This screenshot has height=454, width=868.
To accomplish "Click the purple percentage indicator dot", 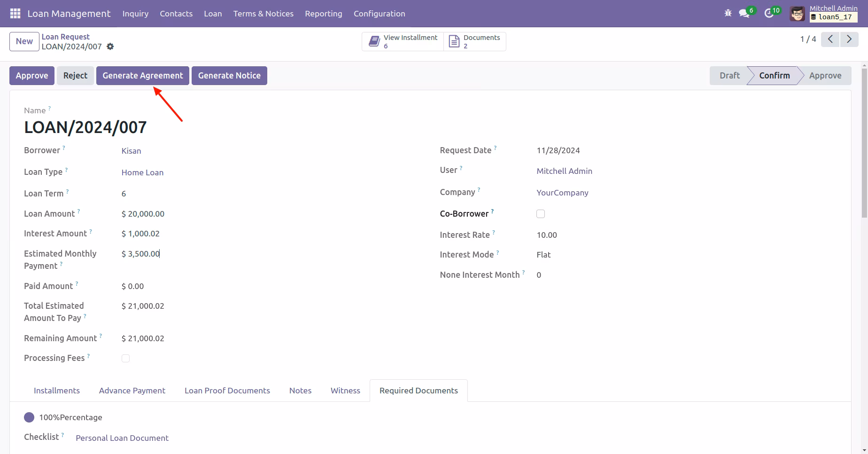I will pos(29,417).
